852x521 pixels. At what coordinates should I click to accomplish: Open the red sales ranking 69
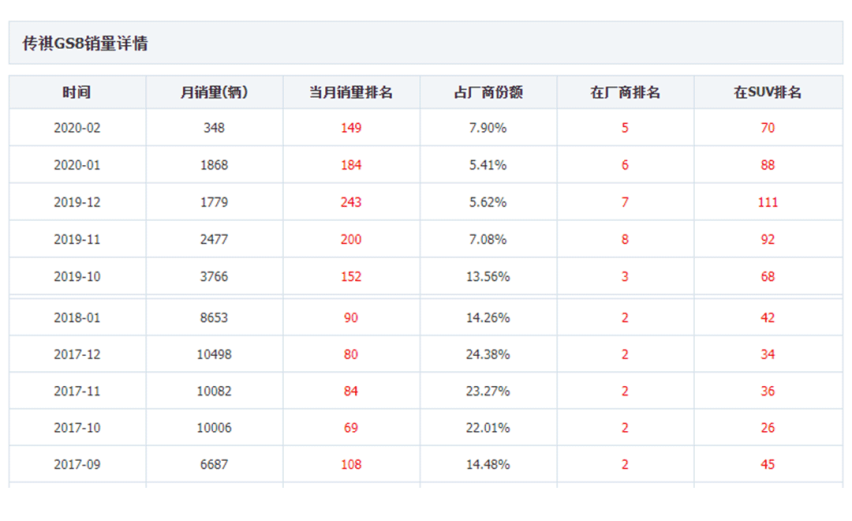coord(351,428)
